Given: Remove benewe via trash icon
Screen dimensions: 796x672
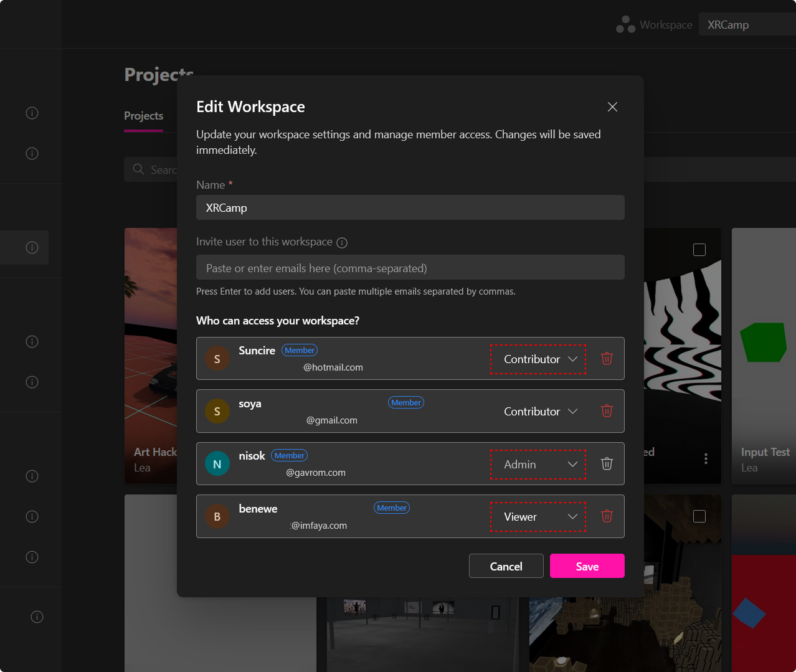Looking at the screenshot, I should coord(607,516).
